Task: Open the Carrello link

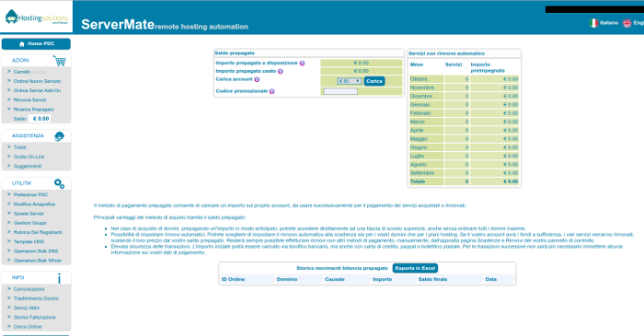Action: [x=22, y=72]
